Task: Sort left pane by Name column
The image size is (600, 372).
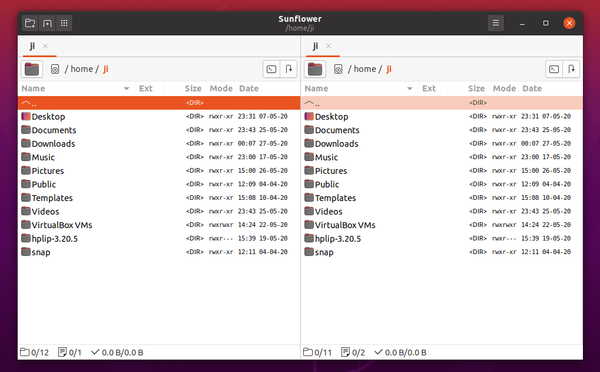Action: click(77, 89)
